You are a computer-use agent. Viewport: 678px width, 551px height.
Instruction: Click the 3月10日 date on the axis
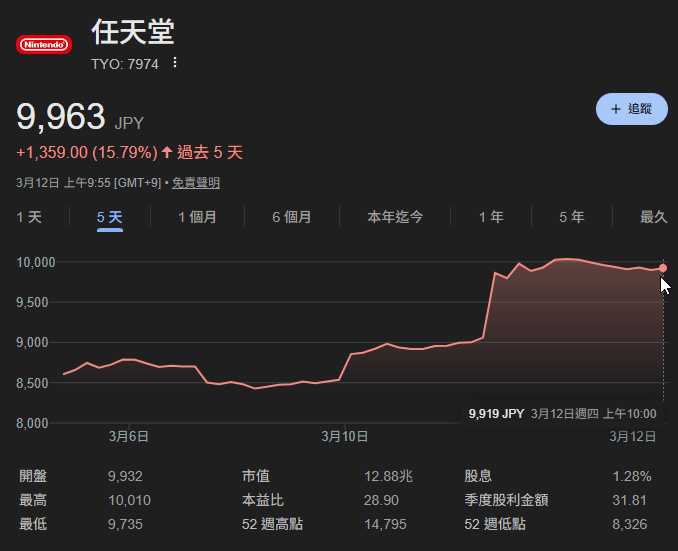345,436
